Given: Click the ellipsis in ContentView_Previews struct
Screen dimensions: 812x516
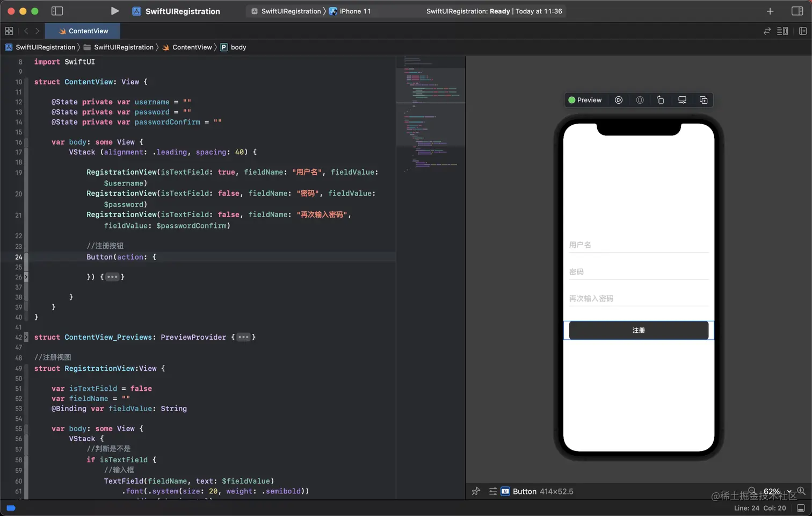Looking at the screenshot, I should 244,338.
